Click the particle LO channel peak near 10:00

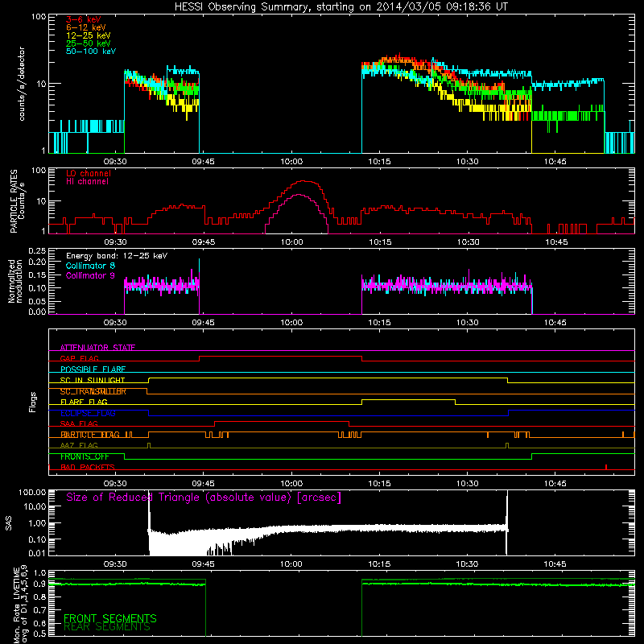[303, 180]
